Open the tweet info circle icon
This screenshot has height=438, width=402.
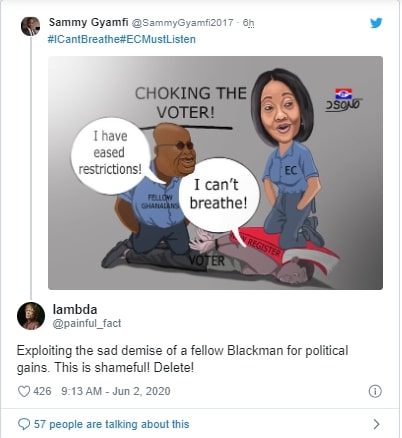pyautogui.click(x=375, y=391)
